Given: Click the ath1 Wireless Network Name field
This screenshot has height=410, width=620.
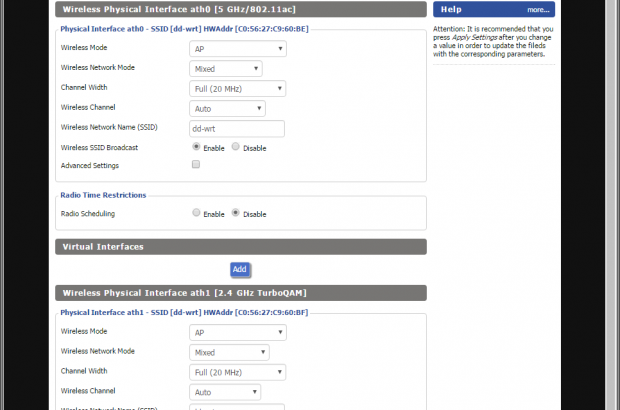Looking at the screenshot, I should pyautogui.click(x=237, y=407).
